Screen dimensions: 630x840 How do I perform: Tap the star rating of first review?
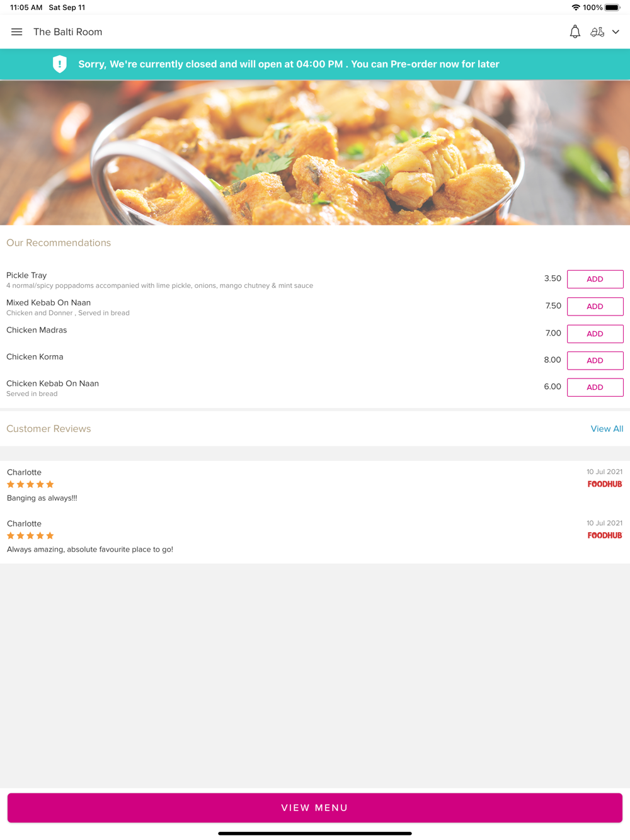30,484
